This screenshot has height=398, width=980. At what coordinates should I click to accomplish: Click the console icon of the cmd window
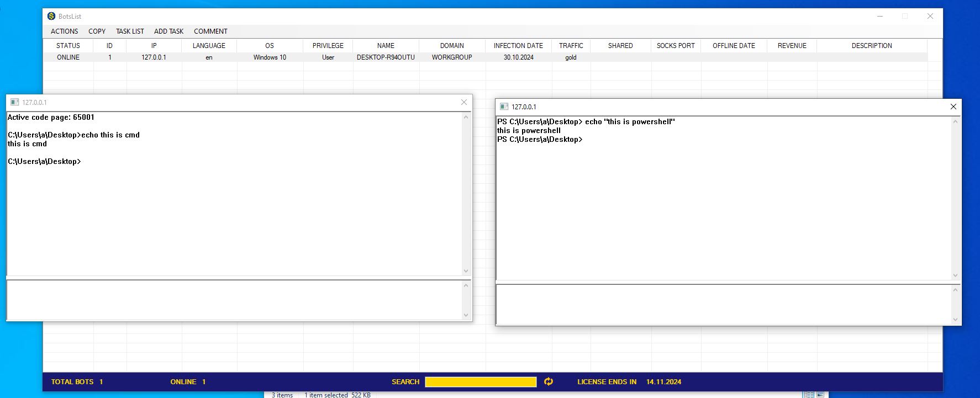pyautogui.click(x=14, y=102)
